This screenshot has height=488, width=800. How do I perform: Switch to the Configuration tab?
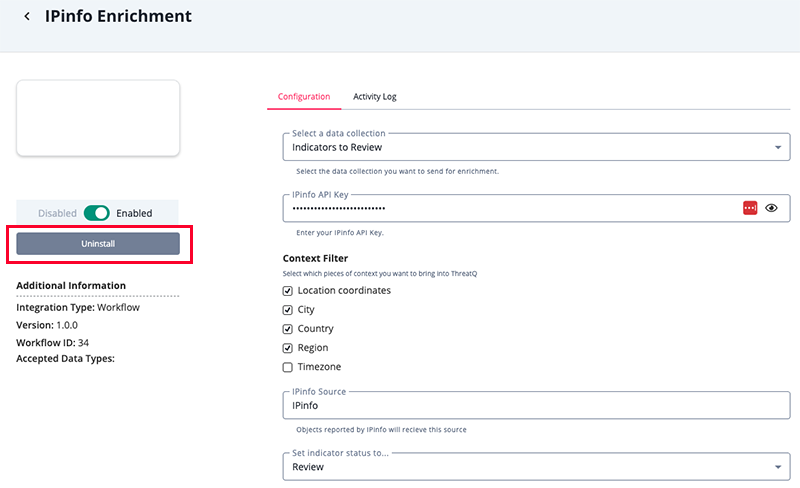pyautogui.click(x=304, y=96)
